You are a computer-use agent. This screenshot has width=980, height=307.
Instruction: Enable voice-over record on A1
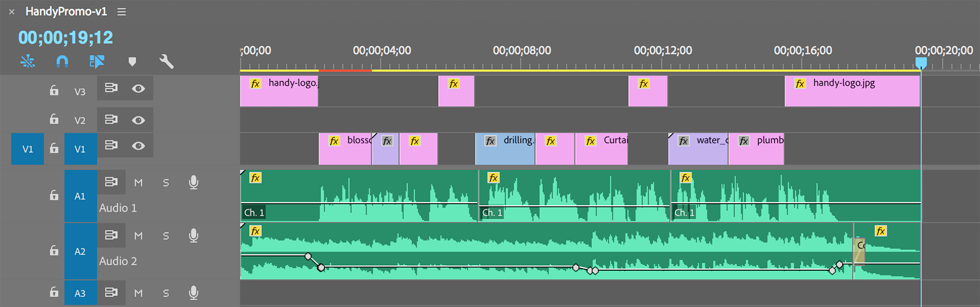[194, 182]
